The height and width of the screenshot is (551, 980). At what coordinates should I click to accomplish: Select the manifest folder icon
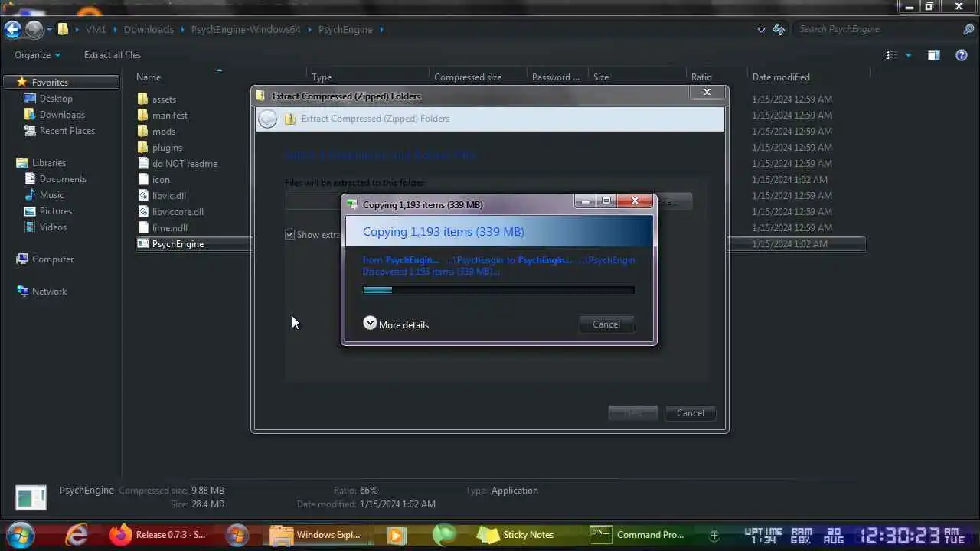pos(143,115)
